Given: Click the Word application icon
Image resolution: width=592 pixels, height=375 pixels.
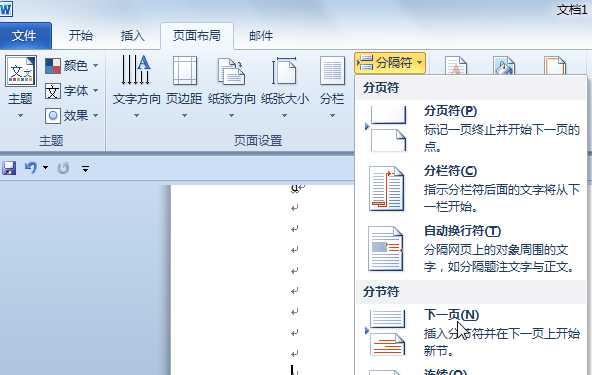Looking at the screenshot, I should pyautogui.click(x=6, y=9).
